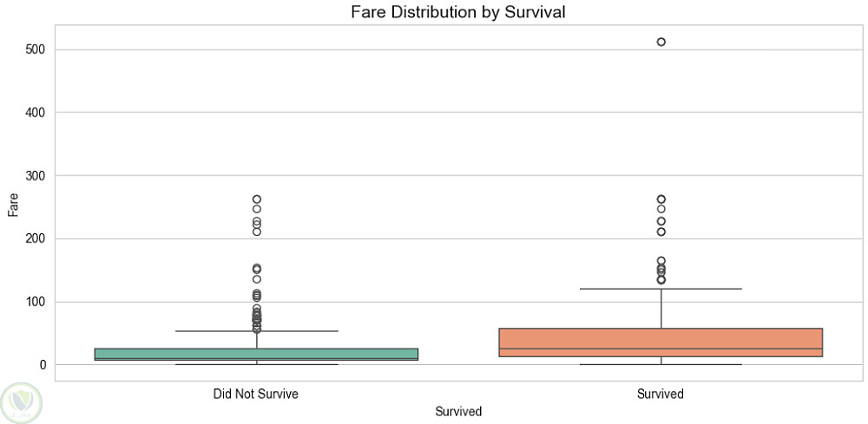Image resolution: width=868 pixels, height=424 pixels.
Task: Click the highest outlier in Did Not Survive group
Action: click(x=257, y=199)
